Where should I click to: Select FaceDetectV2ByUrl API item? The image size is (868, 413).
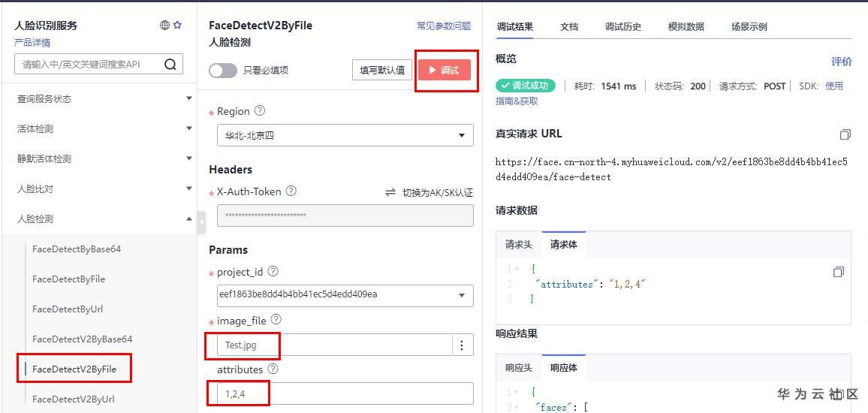pos(73,399)
